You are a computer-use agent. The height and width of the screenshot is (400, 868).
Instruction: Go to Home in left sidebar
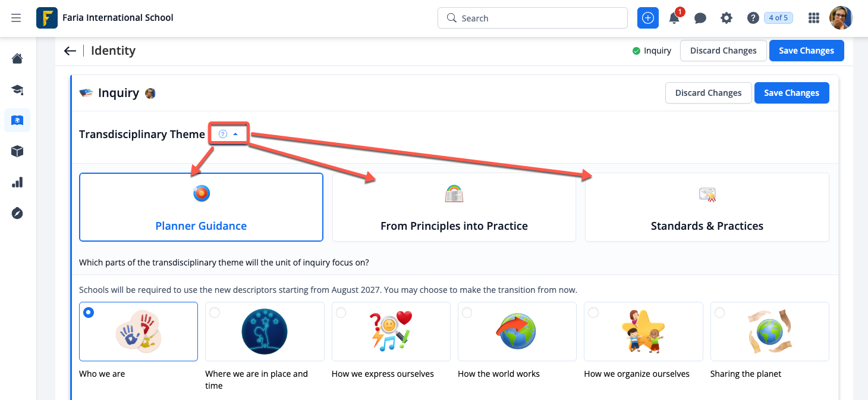pyautogui.click(x=17, y=58)
